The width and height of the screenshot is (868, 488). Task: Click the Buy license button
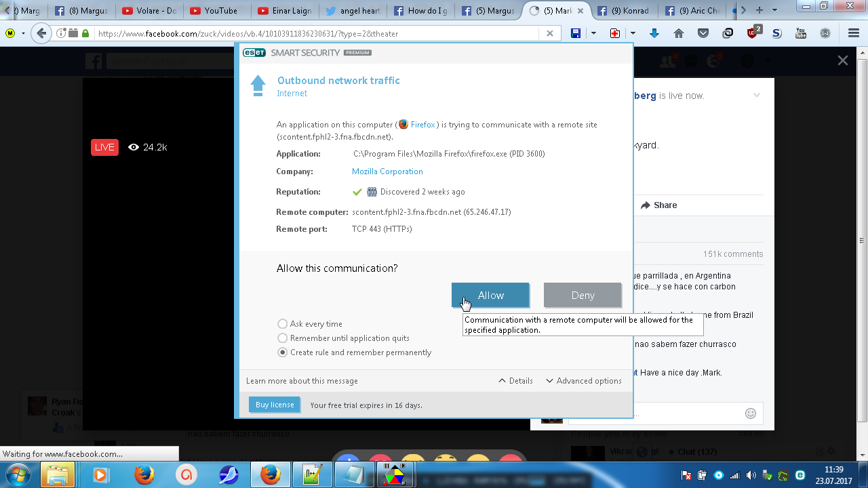[275, 405]
